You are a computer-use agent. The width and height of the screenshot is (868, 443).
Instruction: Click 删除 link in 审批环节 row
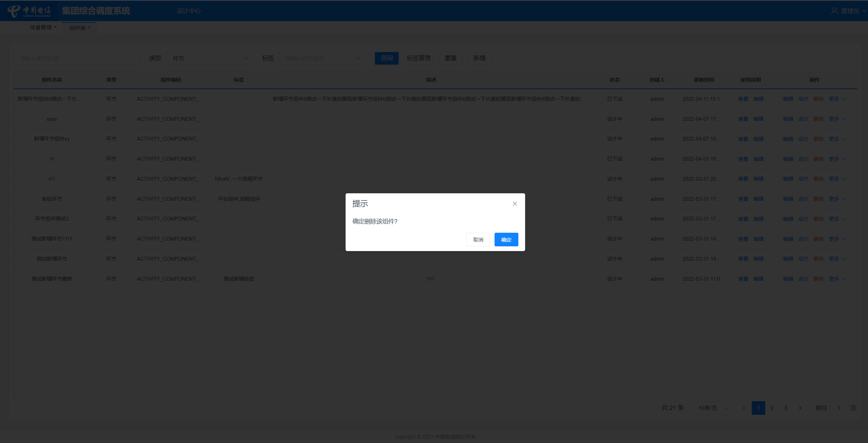click(818, 199)
